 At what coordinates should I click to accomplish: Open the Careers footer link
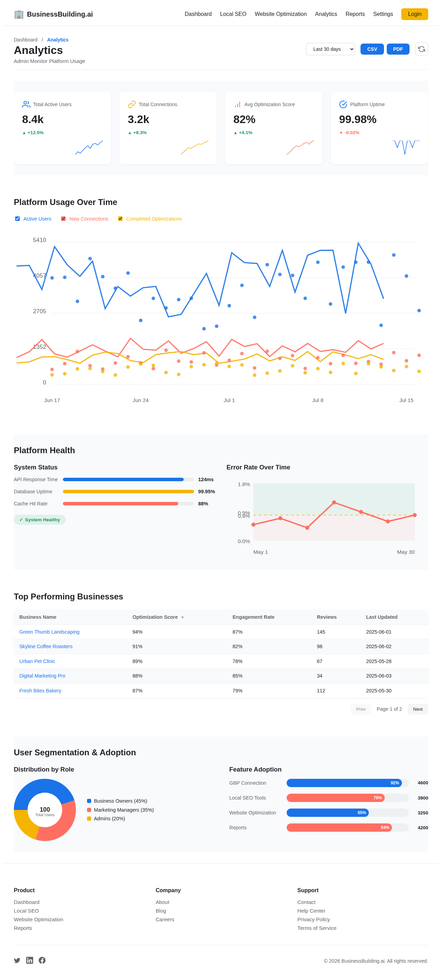(165, 919)
